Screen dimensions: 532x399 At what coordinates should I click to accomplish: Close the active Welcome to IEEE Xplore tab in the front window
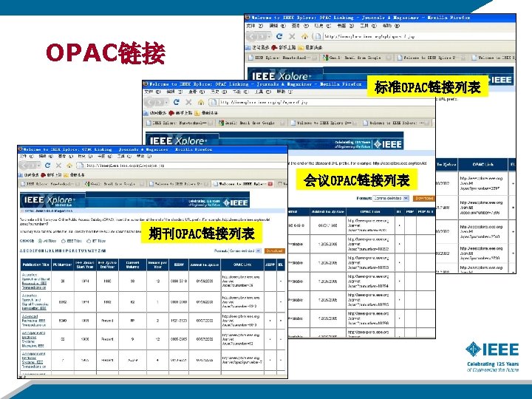click(x=270, y=183)
